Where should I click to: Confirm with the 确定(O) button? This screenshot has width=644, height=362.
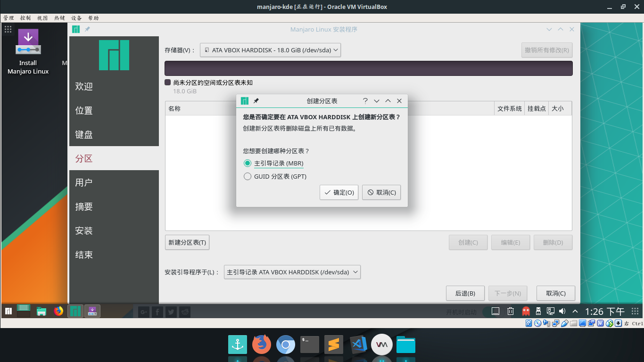339,192
